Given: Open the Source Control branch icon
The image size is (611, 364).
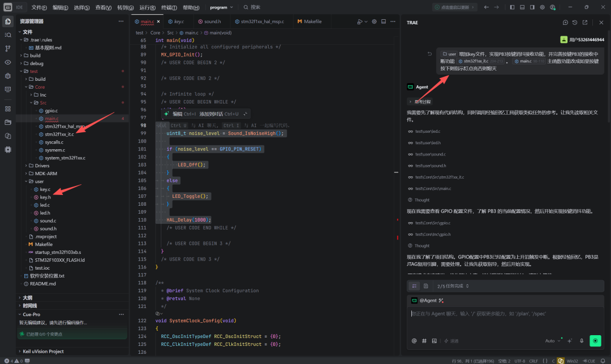Looking at the screenshot, I should (x=8, y=48).
